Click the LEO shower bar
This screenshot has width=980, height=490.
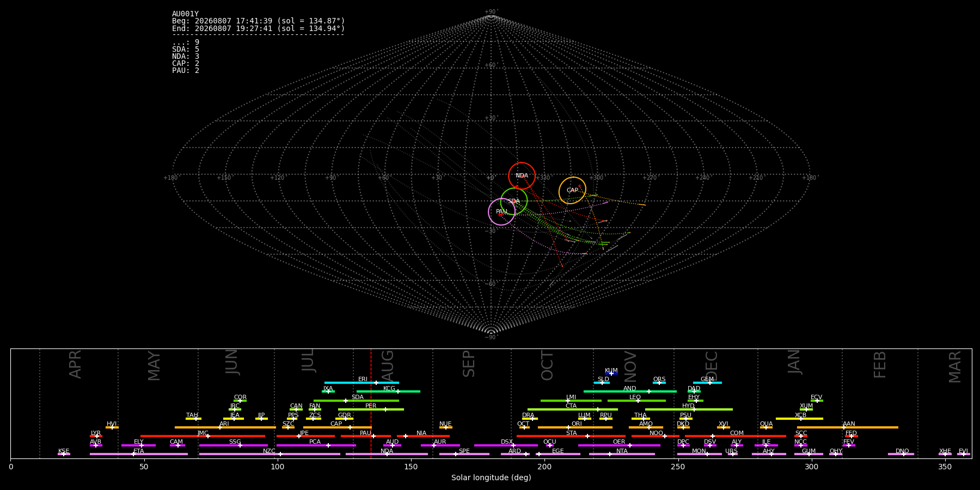636,401
